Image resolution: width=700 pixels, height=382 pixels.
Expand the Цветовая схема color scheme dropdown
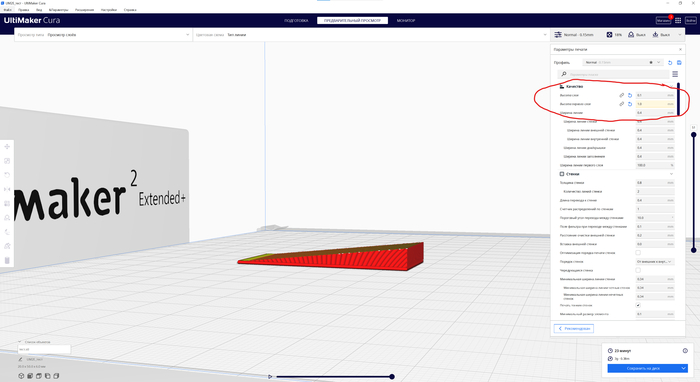[371, 35]
